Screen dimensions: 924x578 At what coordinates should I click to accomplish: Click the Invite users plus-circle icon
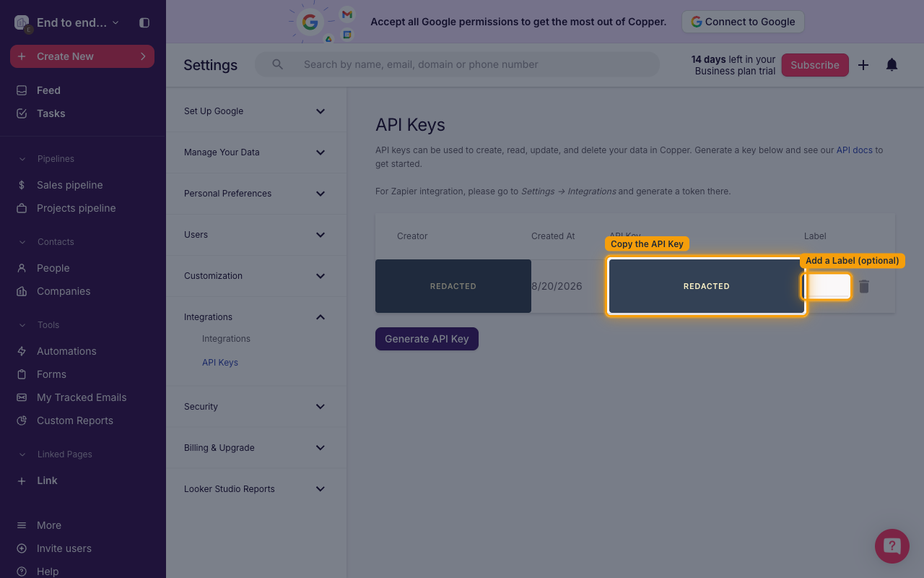click(x=22, y=548)
